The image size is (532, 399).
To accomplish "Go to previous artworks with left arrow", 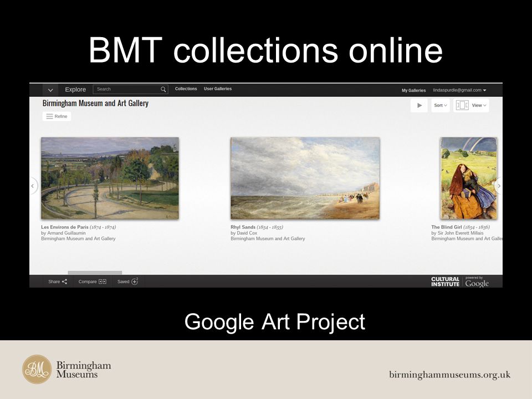I will [33, 186].
